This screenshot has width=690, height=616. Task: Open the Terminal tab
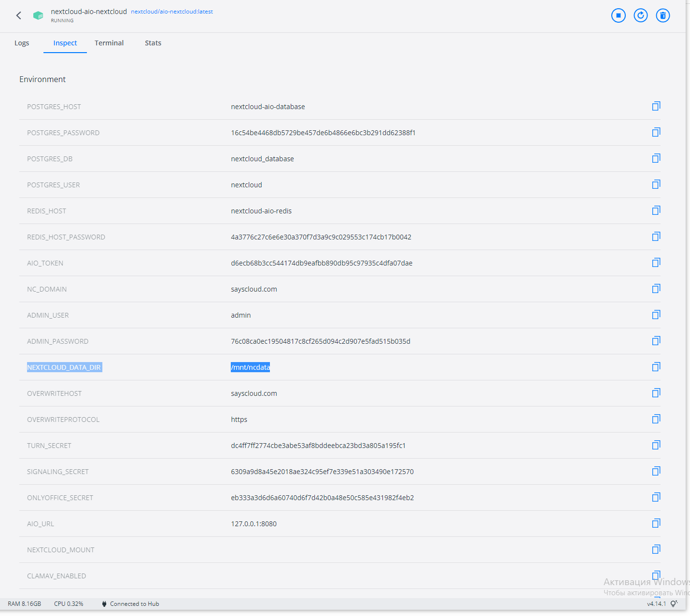click(109, 43)
